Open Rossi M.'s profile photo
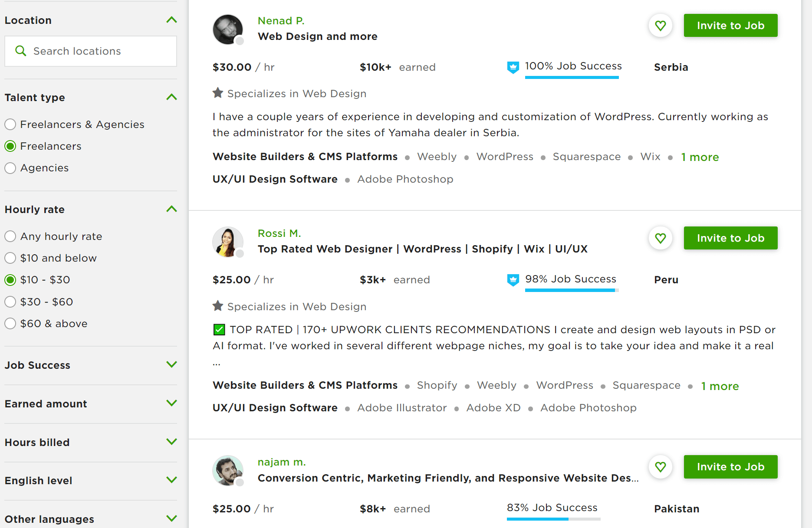Viewport: 812px width, 528px height. [x=228, y=242]
